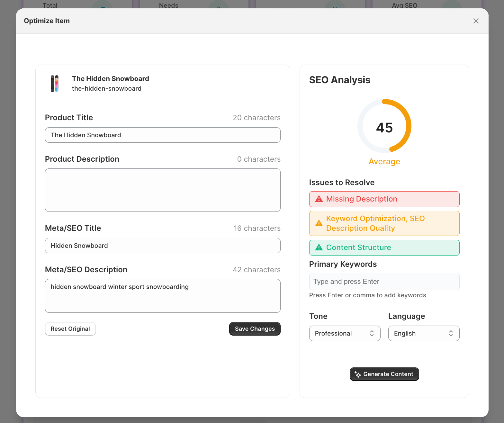Open the Language dropdown set to English
The height and width of the screenshot is (423, 504).
[x=424, y=333]
